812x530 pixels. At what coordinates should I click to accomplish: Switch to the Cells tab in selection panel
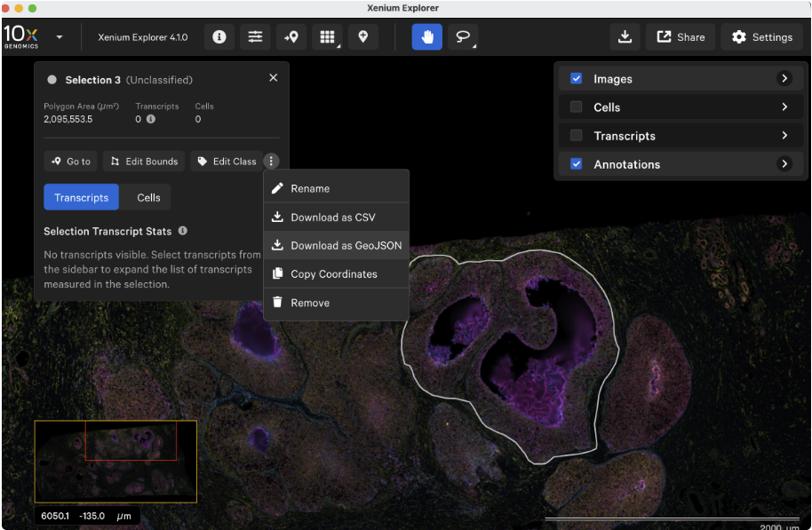tap(148, 197)
